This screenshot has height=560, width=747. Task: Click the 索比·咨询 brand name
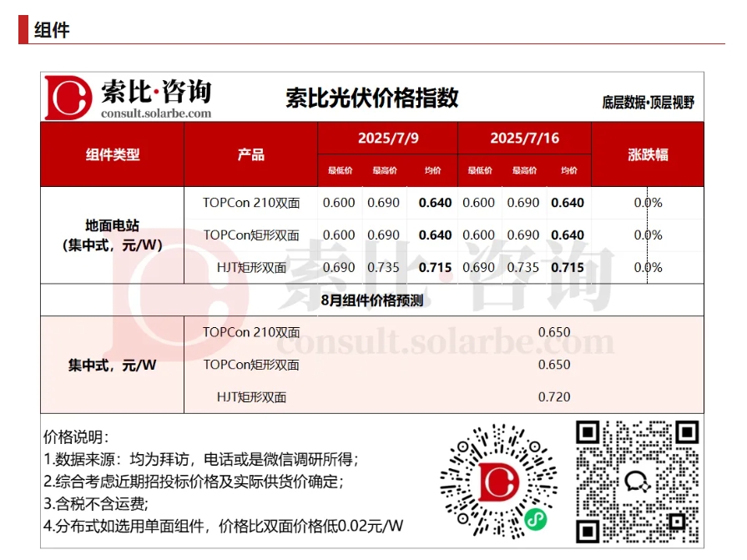pyautogui.click(x=156, y=91)
